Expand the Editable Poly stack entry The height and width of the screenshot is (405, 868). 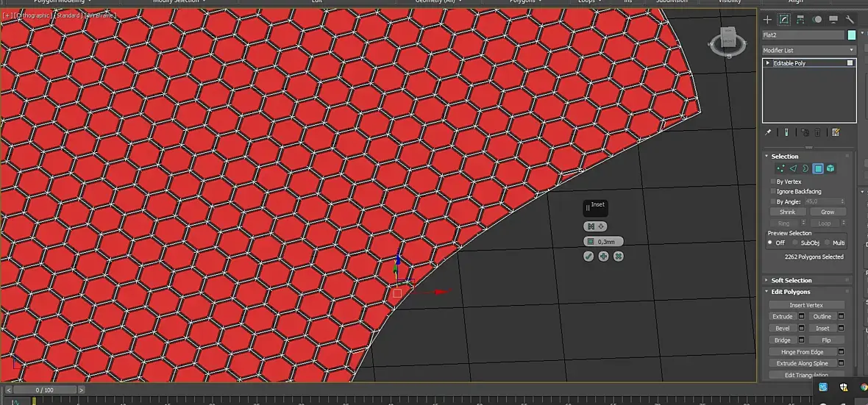768,63
